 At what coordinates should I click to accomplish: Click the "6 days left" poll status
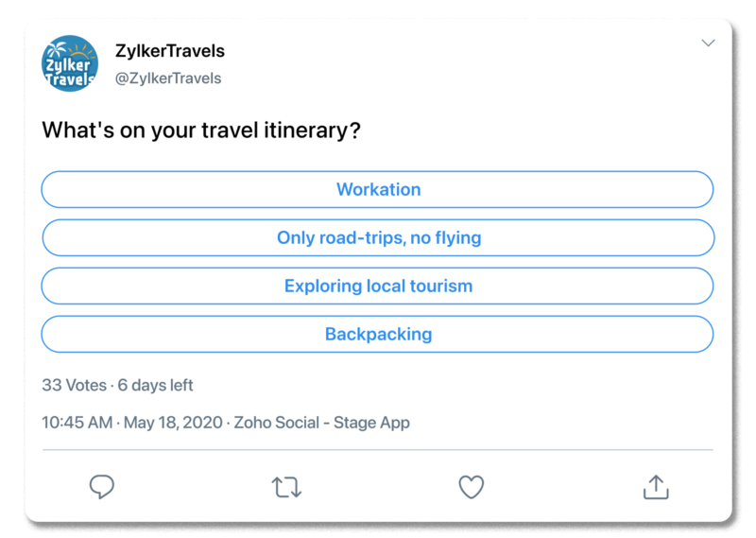[x=156, y=385]
